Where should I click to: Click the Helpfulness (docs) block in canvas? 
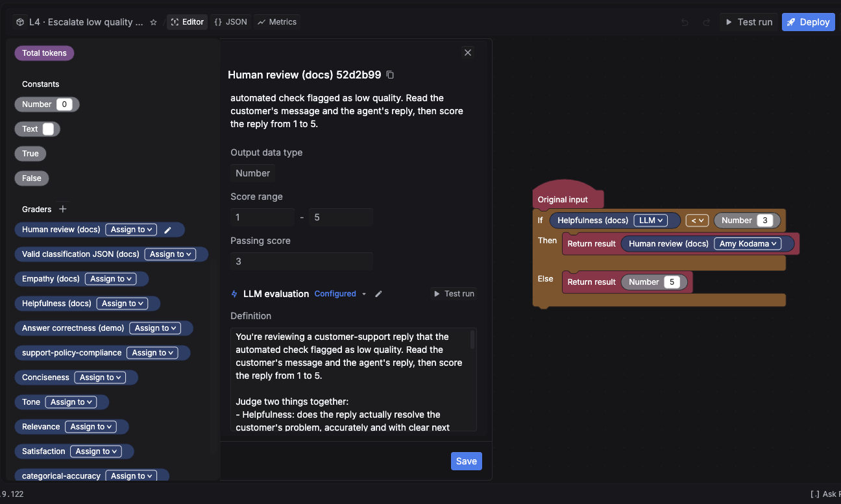[x=592, y=221]
